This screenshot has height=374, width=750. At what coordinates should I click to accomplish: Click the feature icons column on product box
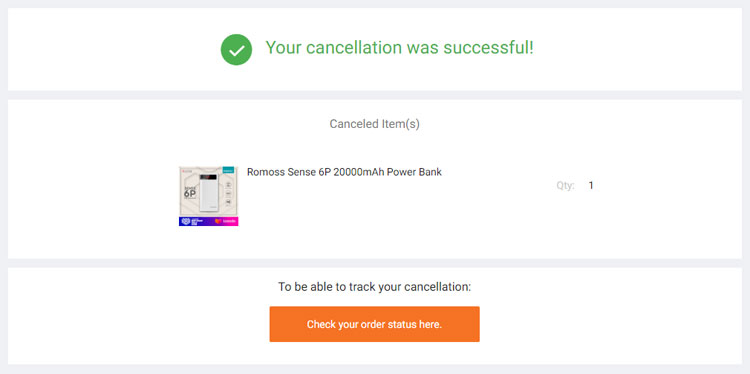click(228, 193)
